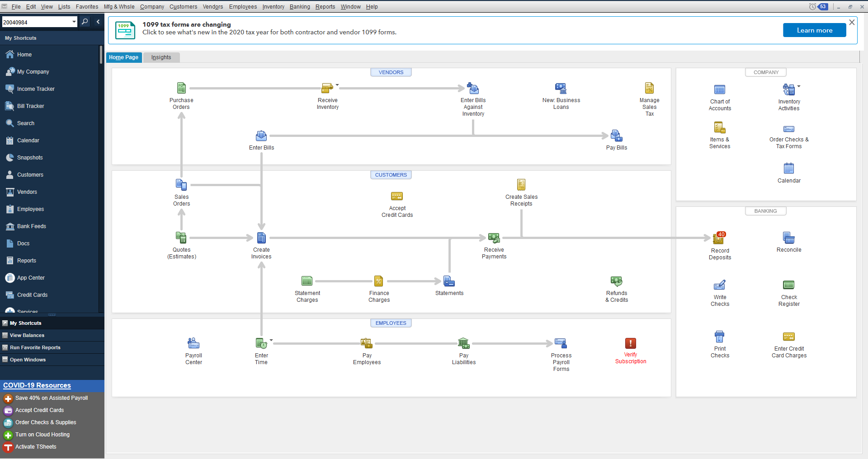The height and width of the screenshot is (459, 868).
Task: Click the Pay Bills icon
Action: click(616, 136)
